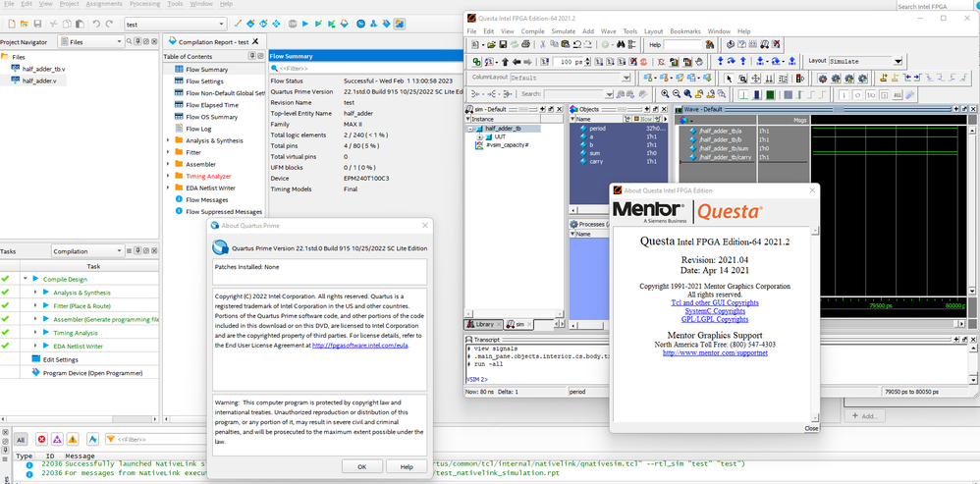
Task: Open the fpgasoftware.intel.com/eula link
Action: pos(360,345)
